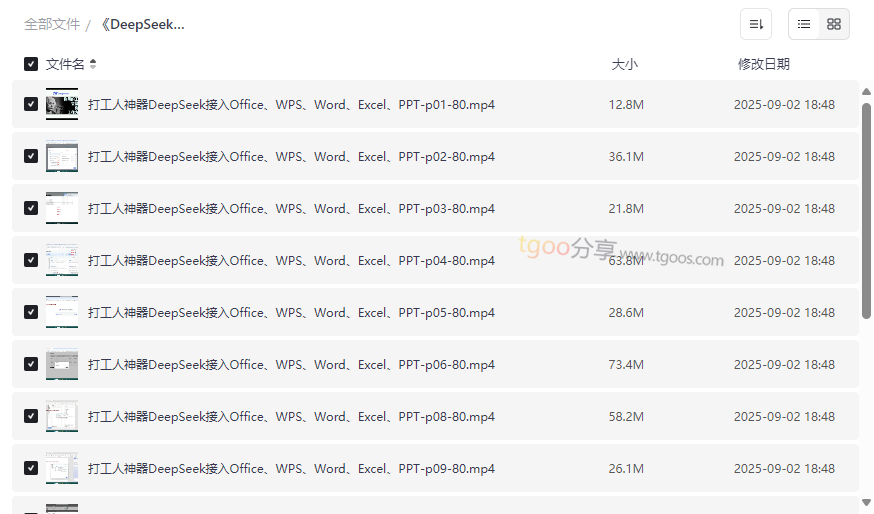
Task: Click the PPT-p05-80.mp4 file name
Action: tap(291, 313)
